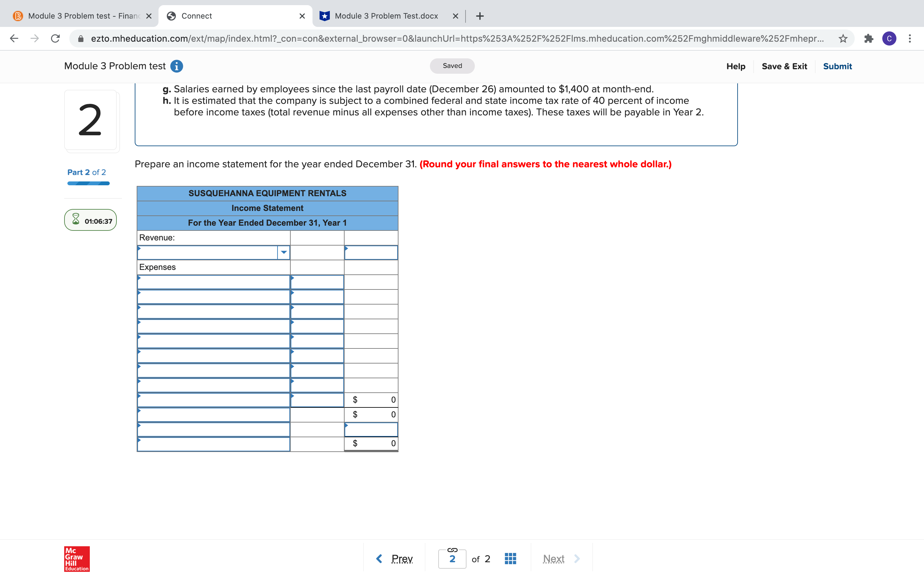This screenshot has width=924, height=577.
Task: Open the Help link
Action: 735,66
